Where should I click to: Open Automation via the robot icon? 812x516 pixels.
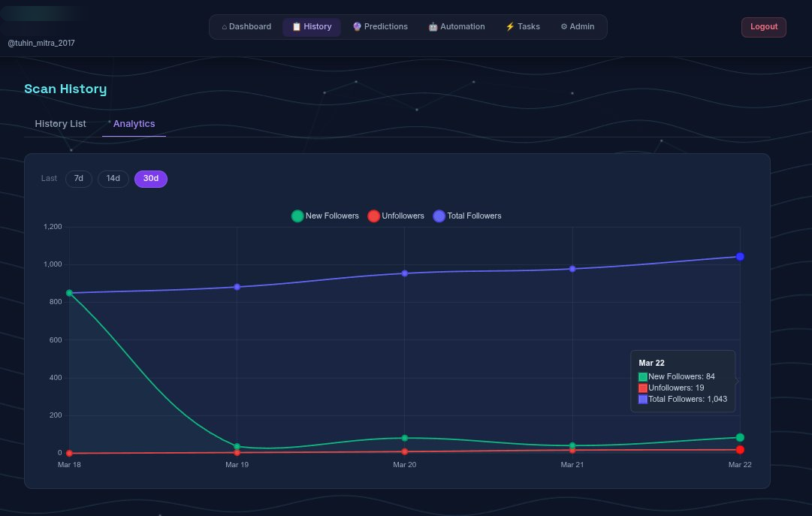(433, 26)
